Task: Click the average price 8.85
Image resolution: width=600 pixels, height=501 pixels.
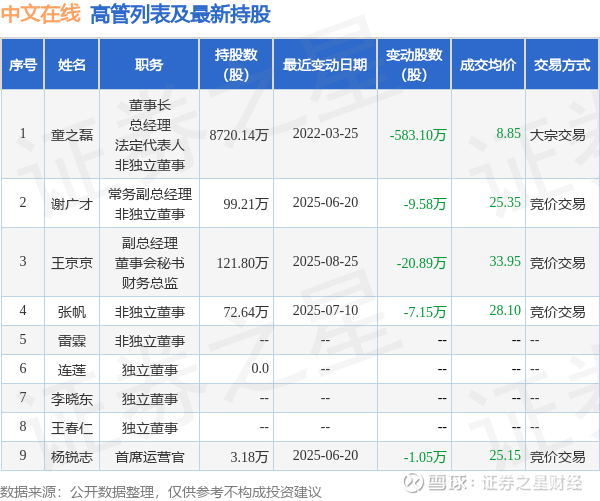Action: tap(509, 133)
